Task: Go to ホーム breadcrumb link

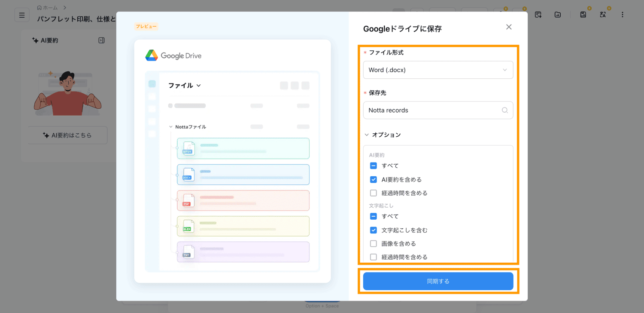Action: (x=50, y=8)
